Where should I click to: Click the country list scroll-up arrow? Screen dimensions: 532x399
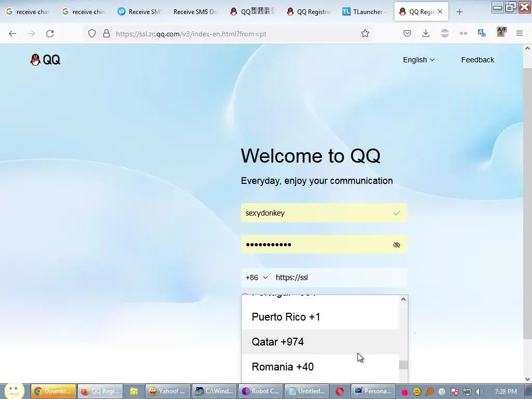pos(403,299)
